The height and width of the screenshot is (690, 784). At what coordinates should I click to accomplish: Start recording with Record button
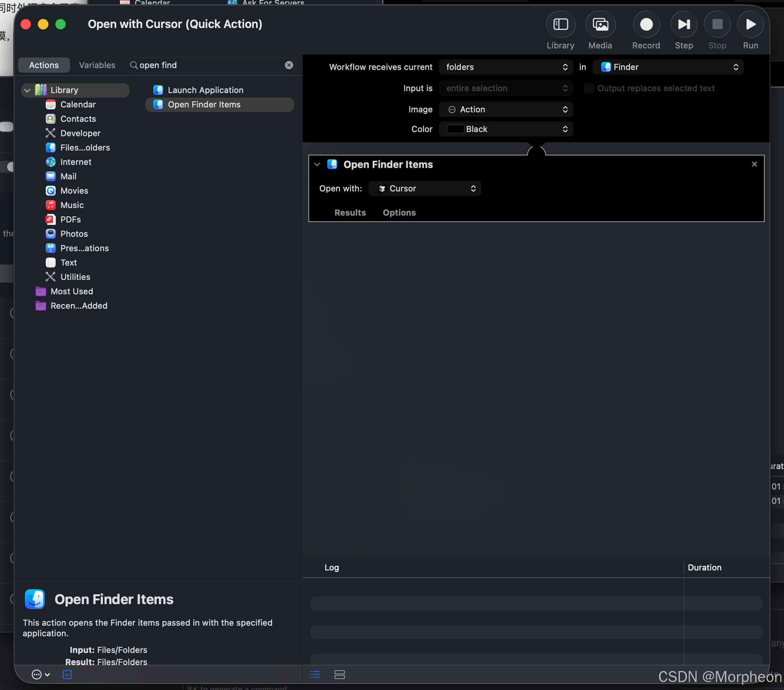coord(646,25)
